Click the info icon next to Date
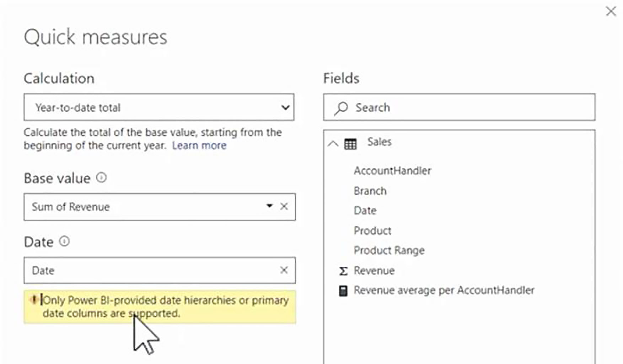 (64, 241)
